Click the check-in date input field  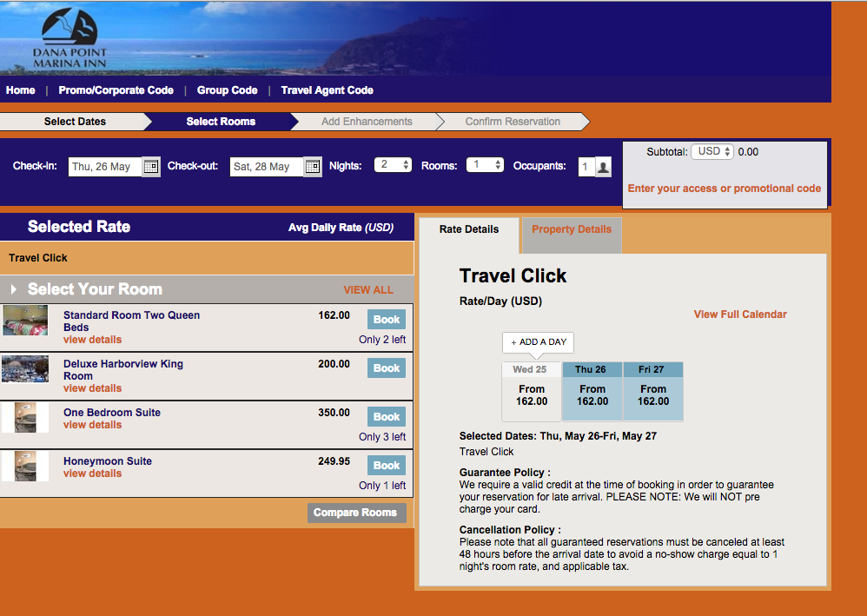tap(104, 167)
